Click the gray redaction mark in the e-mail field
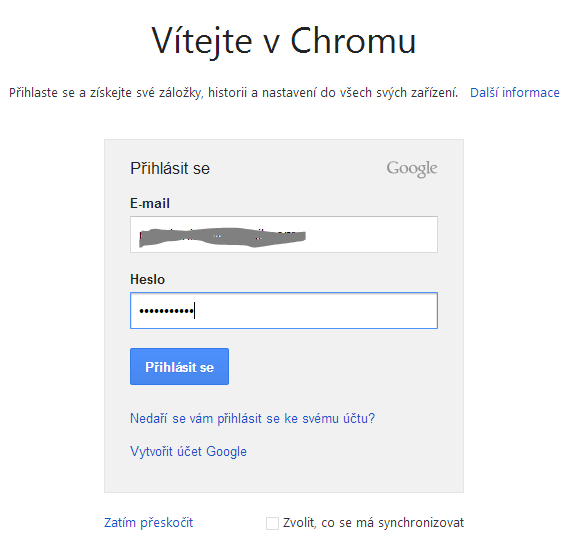The height and width of the screenshot is (546, 569). [x=222, y=237]
